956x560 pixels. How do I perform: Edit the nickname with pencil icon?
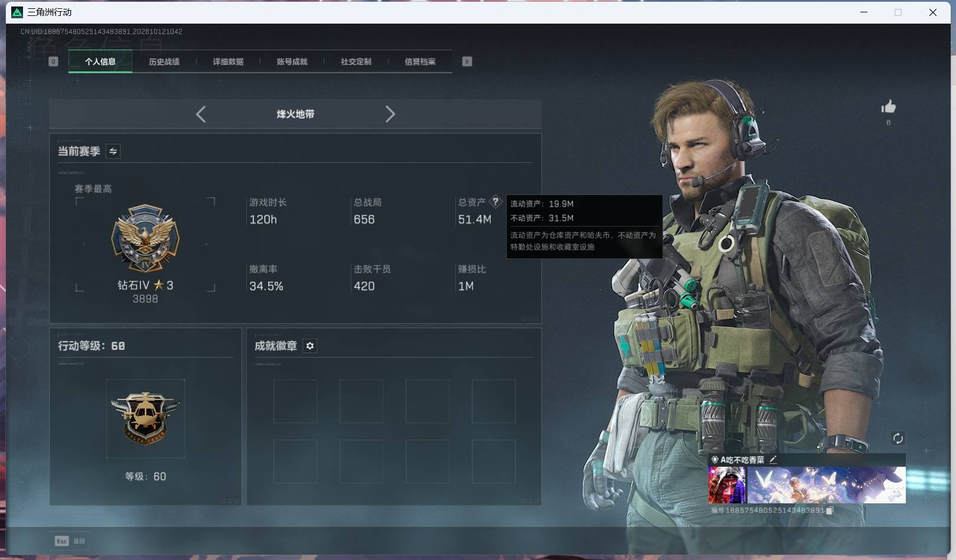tap(773, 459)
